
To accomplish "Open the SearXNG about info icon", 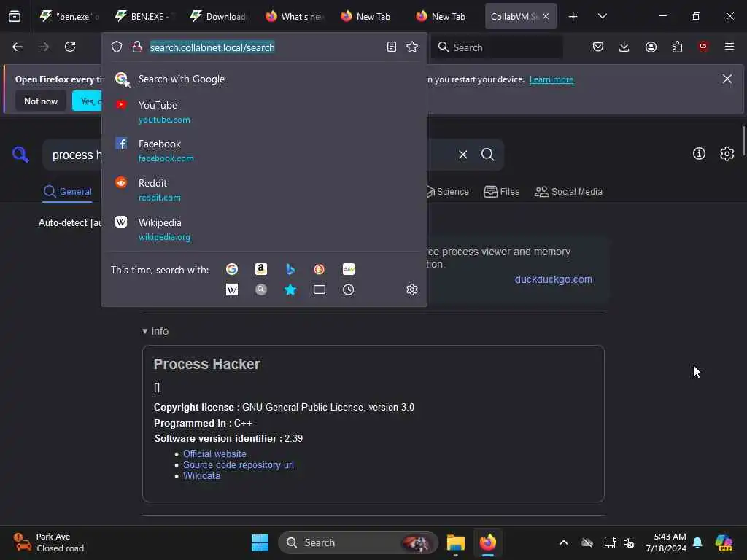I will [699, 154].
